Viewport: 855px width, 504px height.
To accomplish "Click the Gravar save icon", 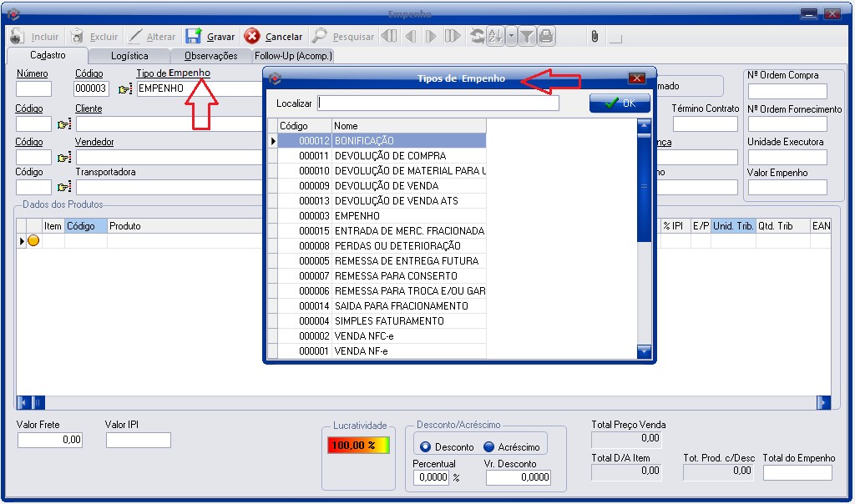I will [194, 36].
